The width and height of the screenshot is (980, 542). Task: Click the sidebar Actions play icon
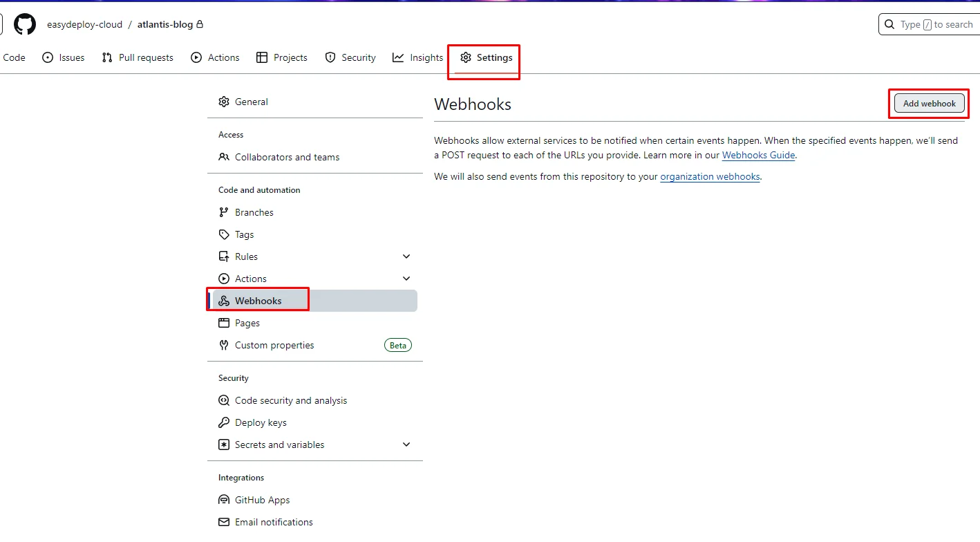(224, 279)
